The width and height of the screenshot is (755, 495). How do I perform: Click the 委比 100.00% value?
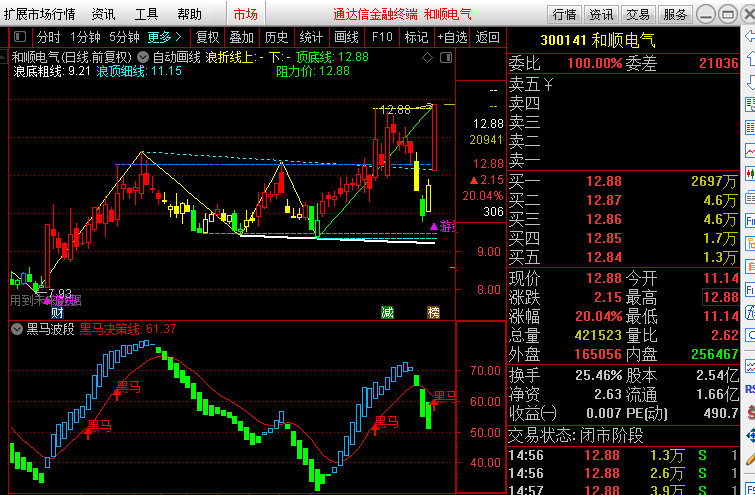coord(595,63)
